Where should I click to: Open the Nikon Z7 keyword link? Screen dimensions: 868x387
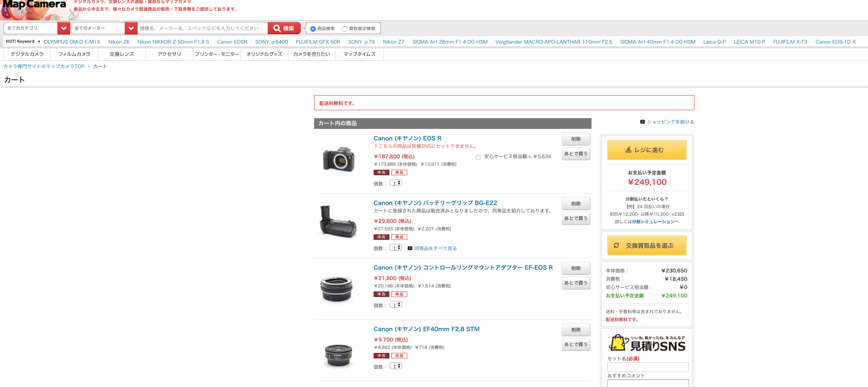393,42
